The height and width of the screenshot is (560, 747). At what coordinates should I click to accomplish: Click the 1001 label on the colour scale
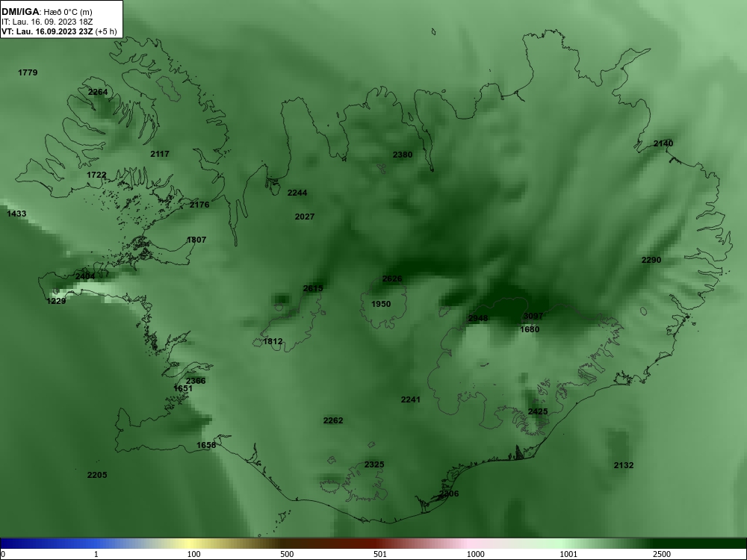coord(568,554)
